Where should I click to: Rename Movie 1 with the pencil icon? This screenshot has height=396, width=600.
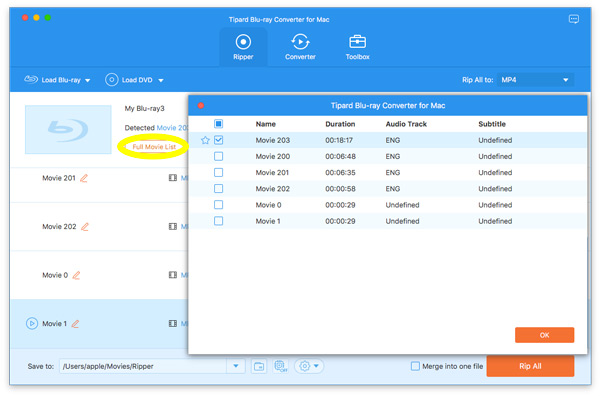[75, 324]
